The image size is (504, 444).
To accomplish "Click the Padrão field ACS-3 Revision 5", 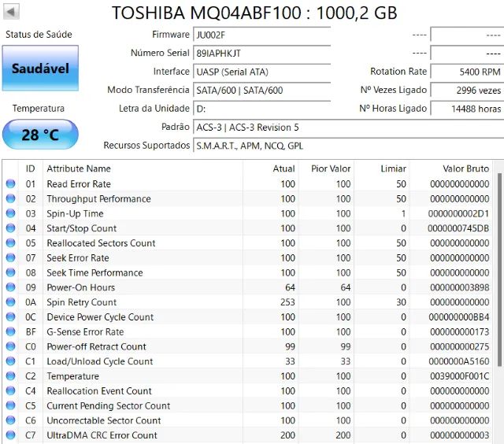I will click(348, 128).
